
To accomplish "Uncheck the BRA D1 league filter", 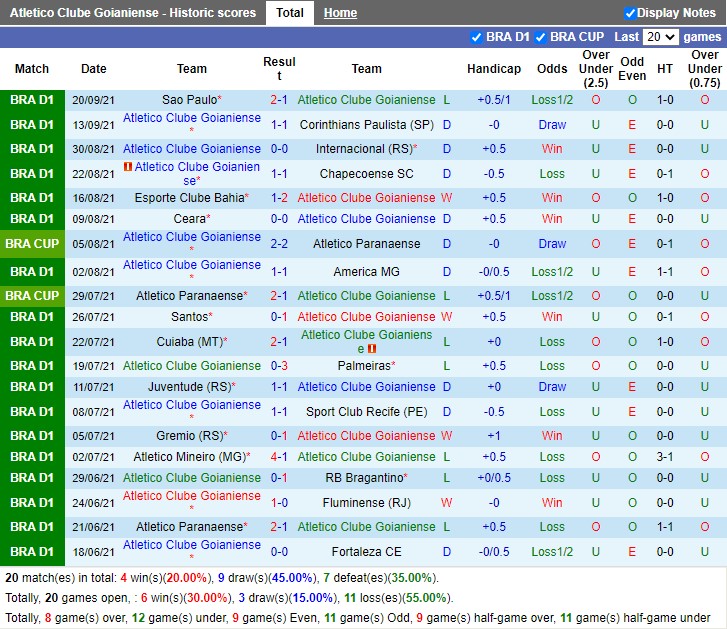I will pos(476,37).
